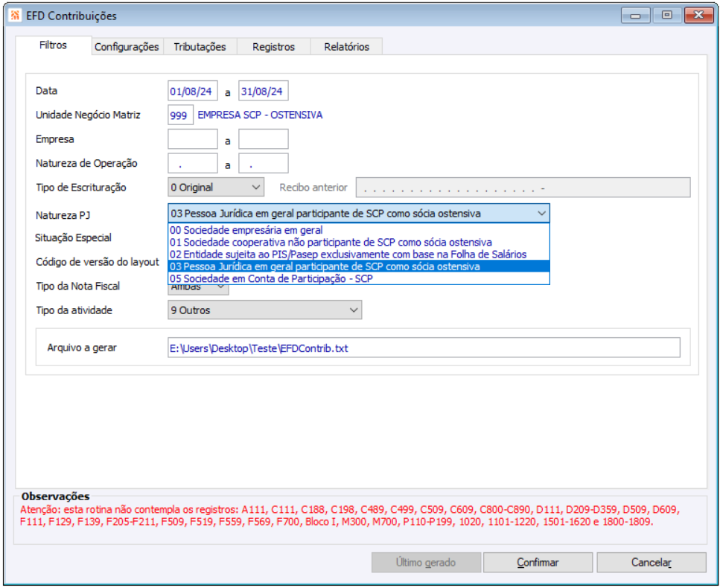Select 03 Pessoa Jurídica em geral highlighted option
This screenshot has width=723, height=588.
359,266
